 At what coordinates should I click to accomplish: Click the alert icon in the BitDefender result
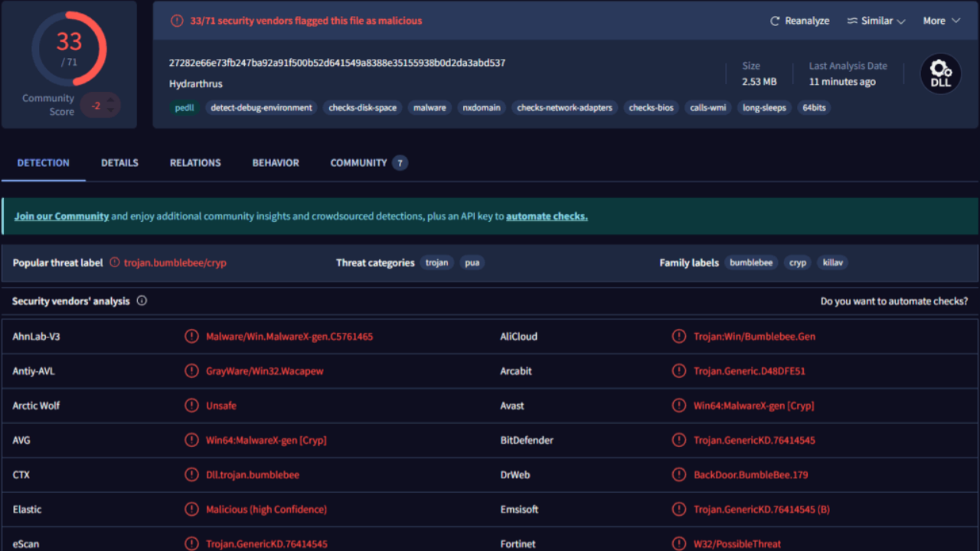click(x=679, y=440)
